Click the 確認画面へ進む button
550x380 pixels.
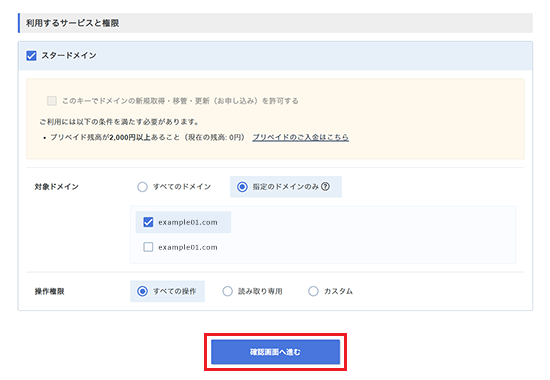pos(275,352)
